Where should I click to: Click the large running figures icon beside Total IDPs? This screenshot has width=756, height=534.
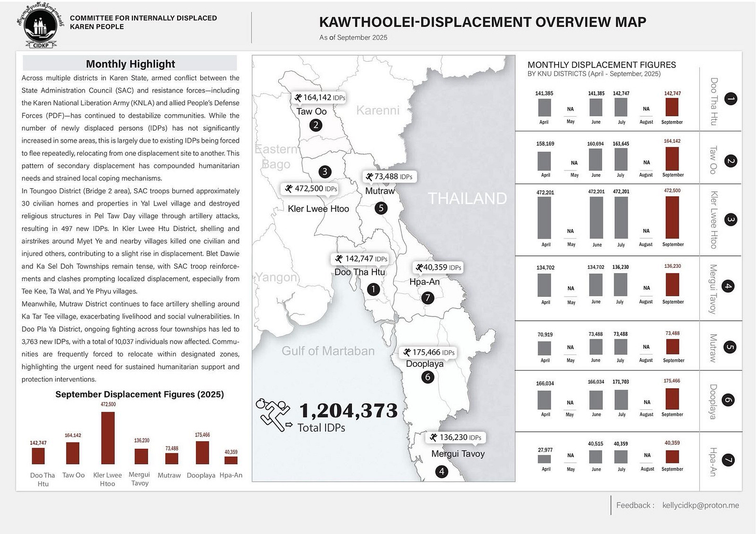[274, 415]
